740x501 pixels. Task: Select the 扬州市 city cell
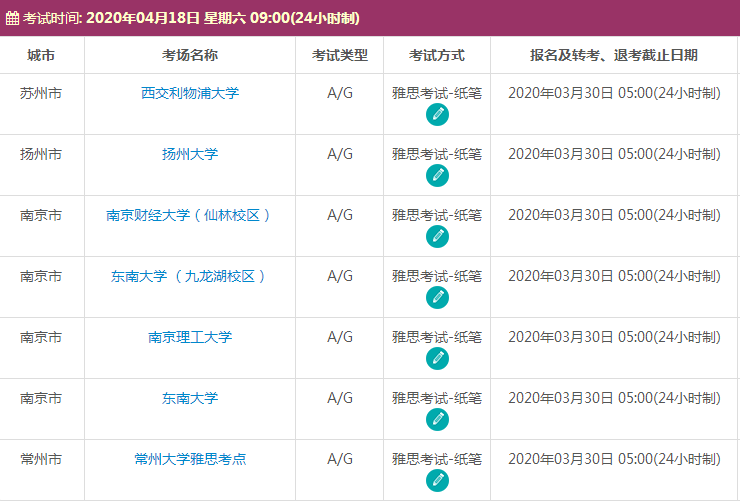click(x=41, y=154)
